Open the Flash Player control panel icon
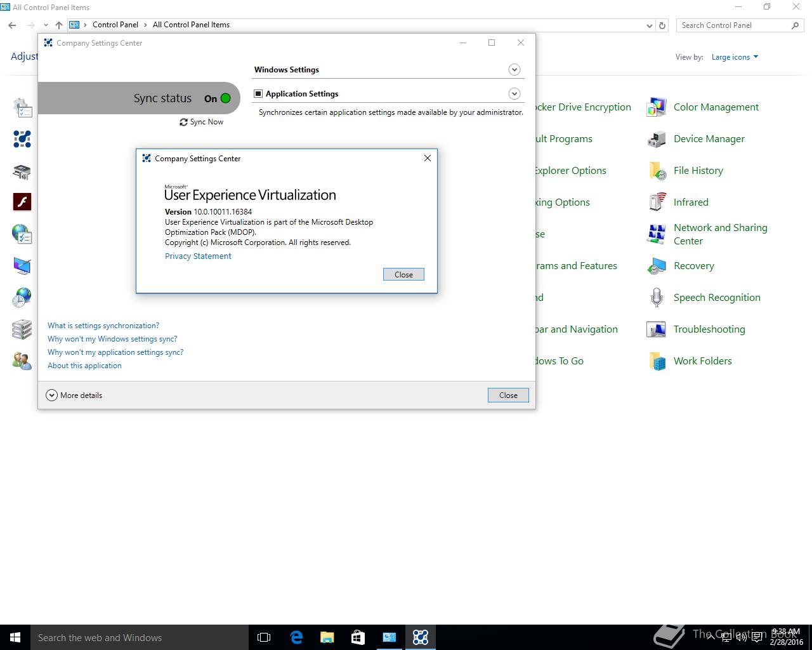Viewport: 812px width, 650px height. tap(22, 202)
